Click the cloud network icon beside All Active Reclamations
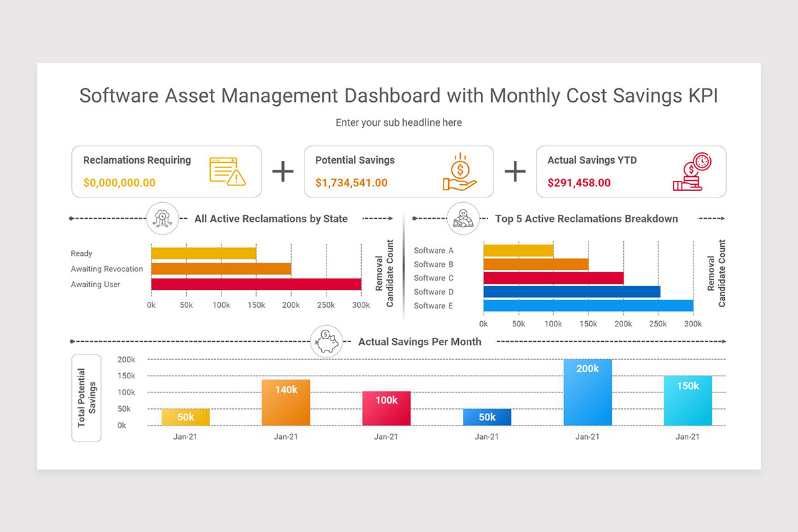Viewport: 798px width, 532px height. [x=162, y=218]
